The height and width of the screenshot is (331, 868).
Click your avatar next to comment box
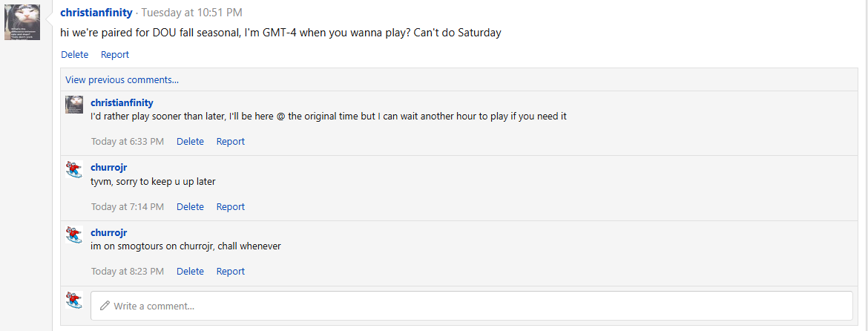[x=74, y=300]
